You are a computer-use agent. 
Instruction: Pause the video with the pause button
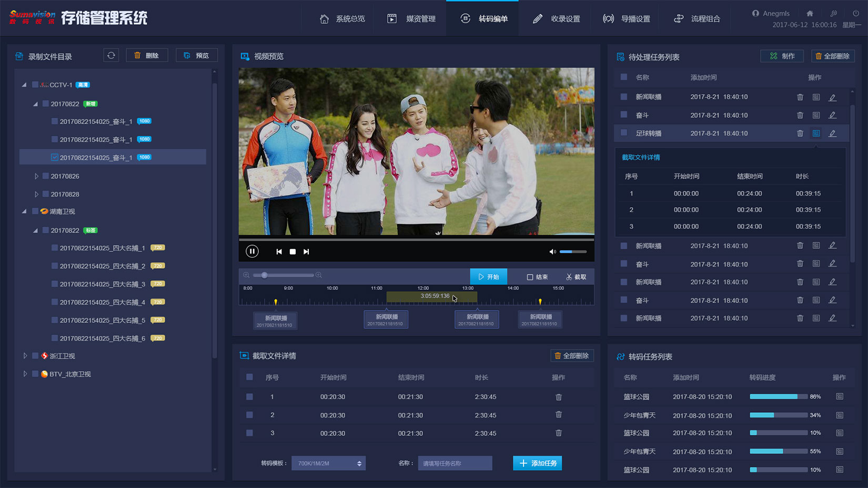pyautogui.click(x=252, y=251)
